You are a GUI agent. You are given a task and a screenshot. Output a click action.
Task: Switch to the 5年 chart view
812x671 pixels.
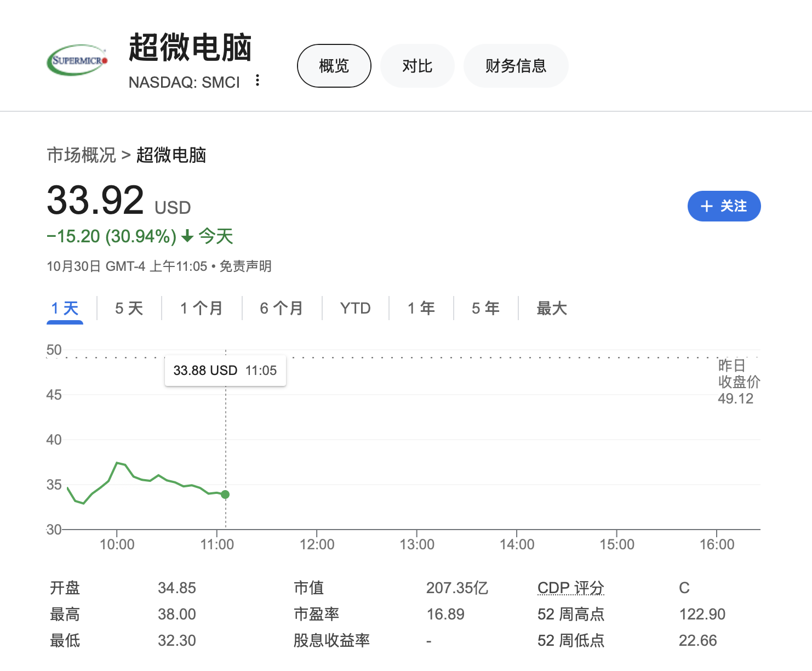(485, 308)
